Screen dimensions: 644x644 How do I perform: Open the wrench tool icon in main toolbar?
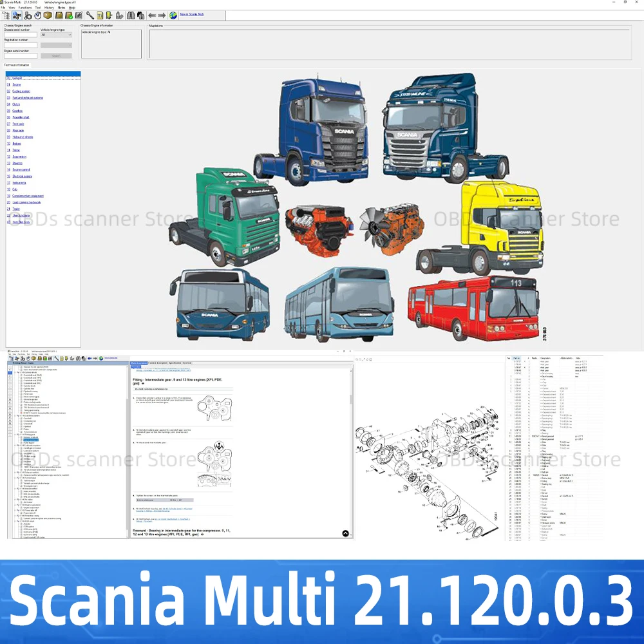pos(90,15)
